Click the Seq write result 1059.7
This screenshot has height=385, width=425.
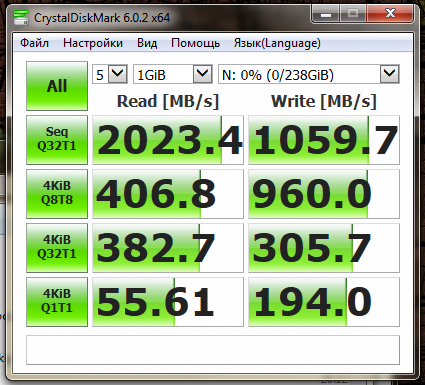click(x=324, y=140)
